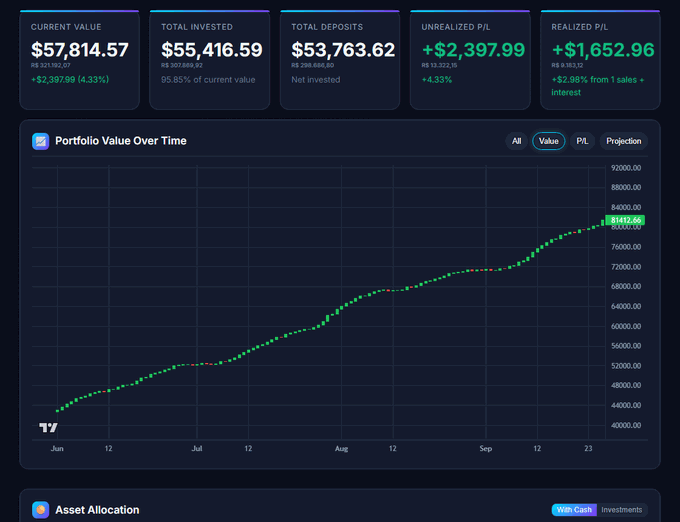Screen dimensions: 680x522
Task: Click the 40000.00 price axis label
Action: (626, 425)
